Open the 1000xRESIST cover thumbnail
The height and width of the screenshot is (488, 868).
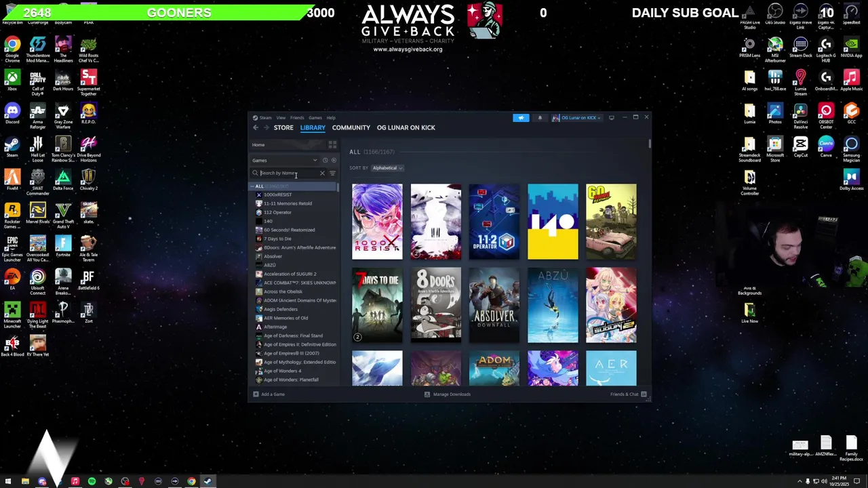[377, 222]
